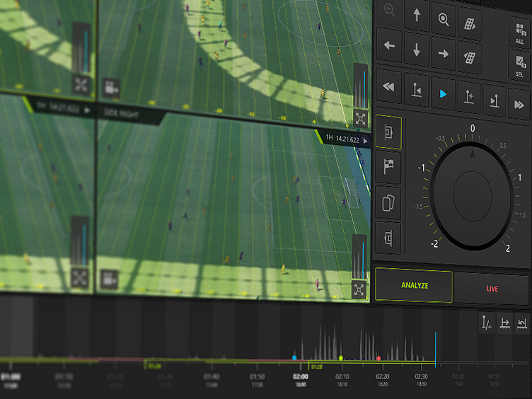Expand upper-left camera view to fullscreen

81,84
